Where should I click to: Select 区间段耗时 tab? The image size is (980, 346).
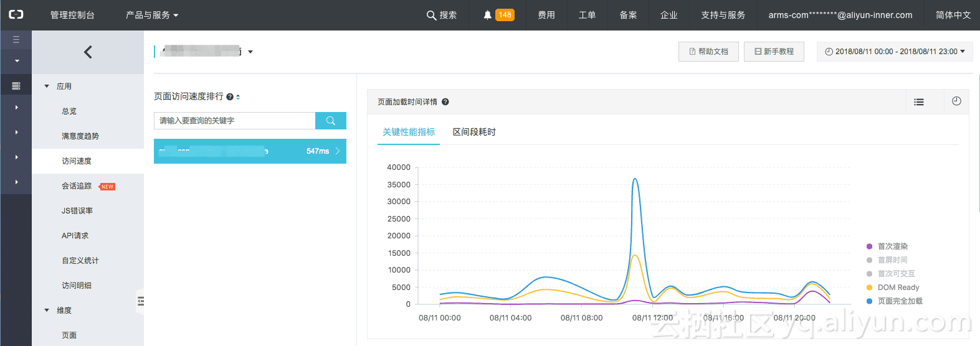point(474,132)
